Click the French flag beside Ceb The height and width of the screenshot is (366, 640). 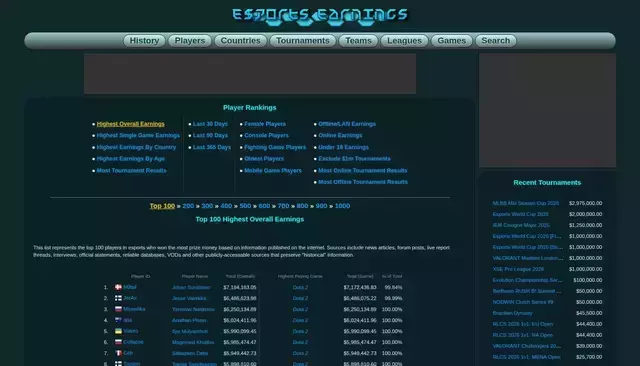118,353
